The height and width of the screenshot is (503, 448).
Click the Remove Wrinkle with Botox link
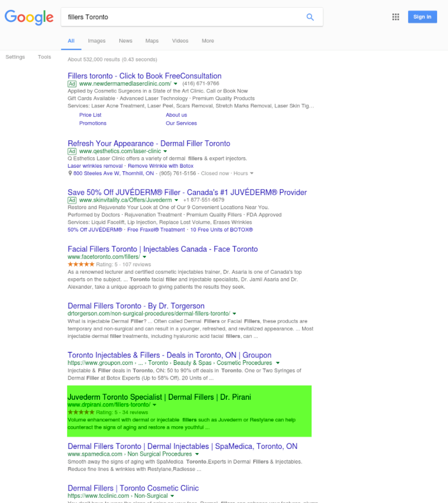160,166
